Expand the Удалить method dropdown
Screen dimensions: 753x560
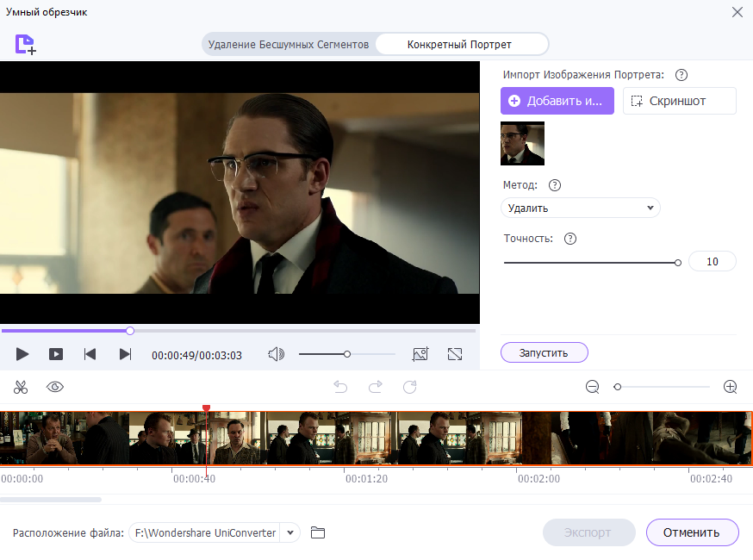tap(580, 208)
